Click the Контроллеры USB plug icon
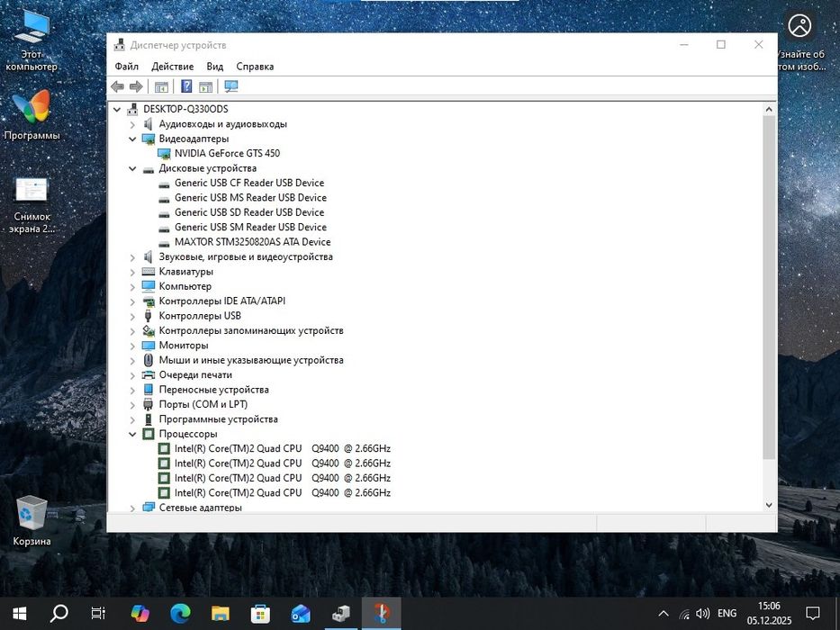840x630 pixels. pyautogui.click(x=149, y=316)
